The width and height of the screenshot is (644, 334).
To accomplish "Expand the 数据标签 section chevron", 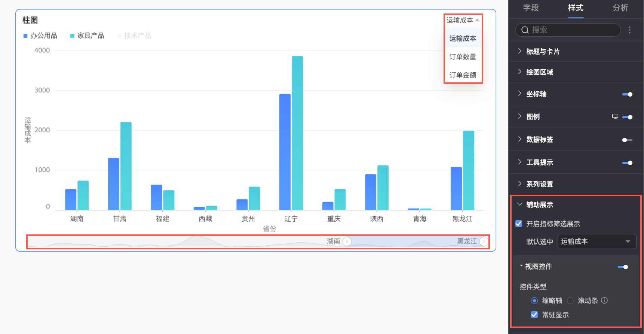I will pos(519,139).
